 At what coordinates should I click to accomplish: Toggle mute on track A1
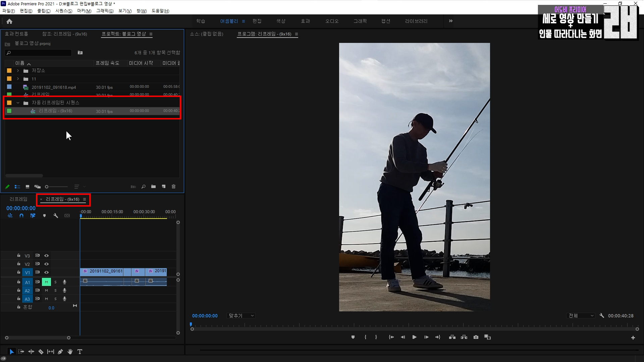pos(46,282)
